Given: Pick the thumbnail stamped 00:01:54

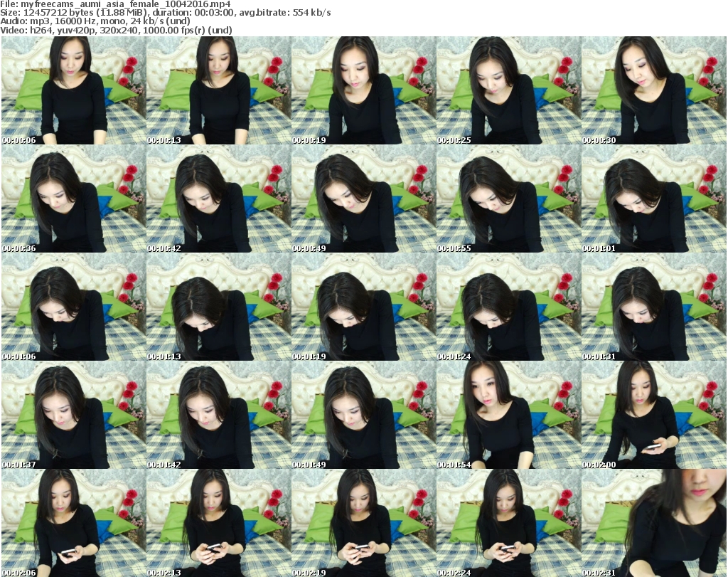Looking at the screenshot, I should (509, 415).
